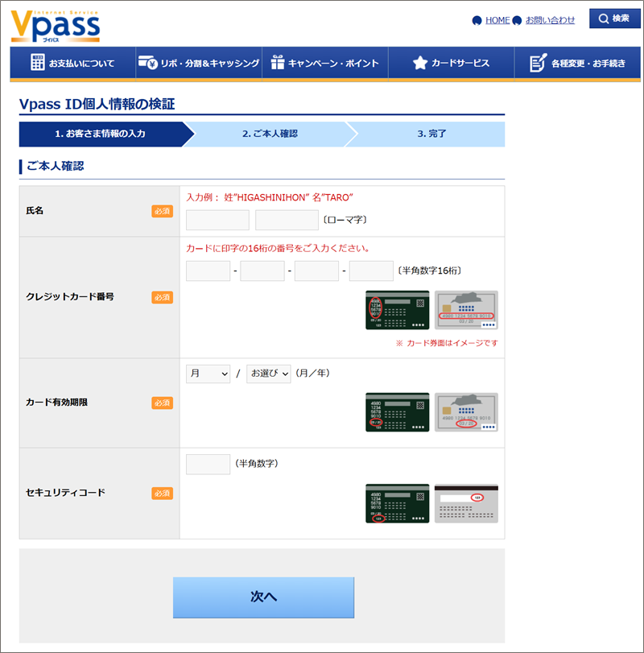Open the お問い合わせ link

[550, 20]
